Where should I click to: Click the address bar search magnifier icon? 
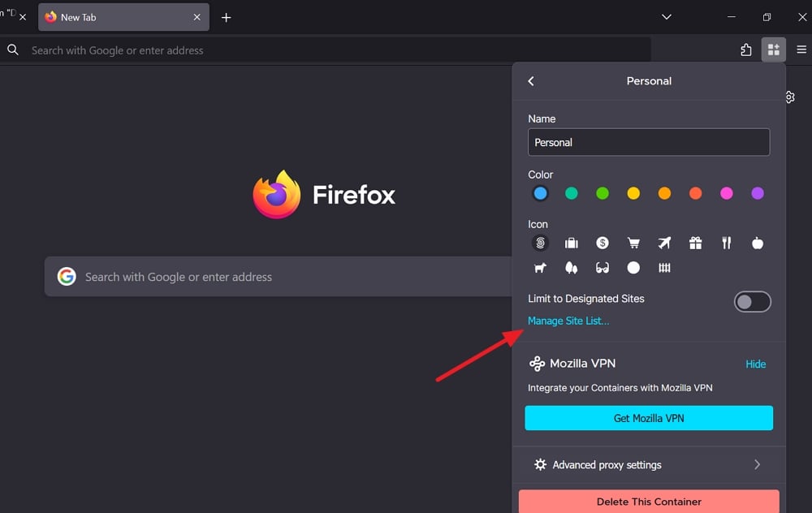pos(13,50)
